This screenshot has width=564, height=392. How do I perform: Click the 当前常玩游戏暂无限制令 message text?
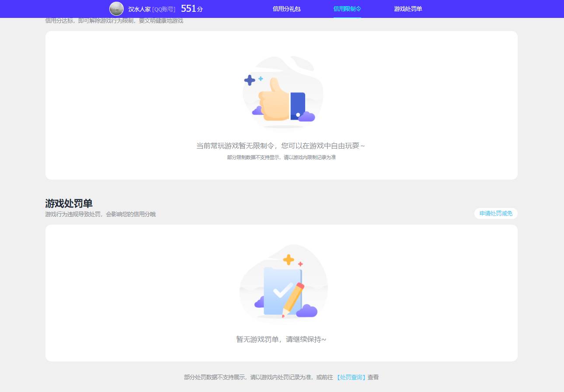tap(282, 145)
